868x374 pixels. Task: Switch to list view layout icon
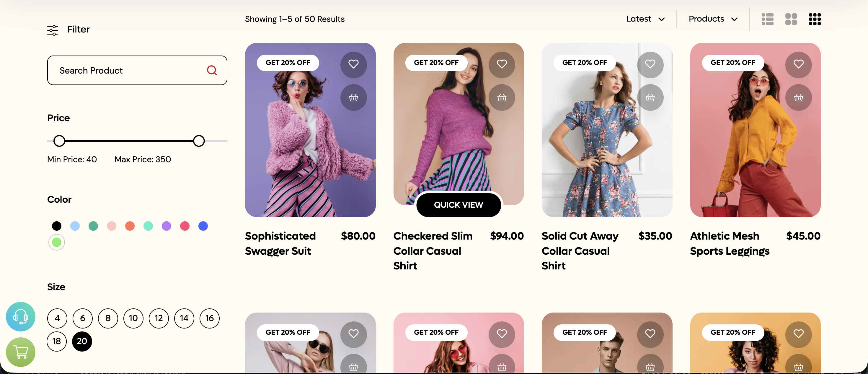click(x=767, y=19)
